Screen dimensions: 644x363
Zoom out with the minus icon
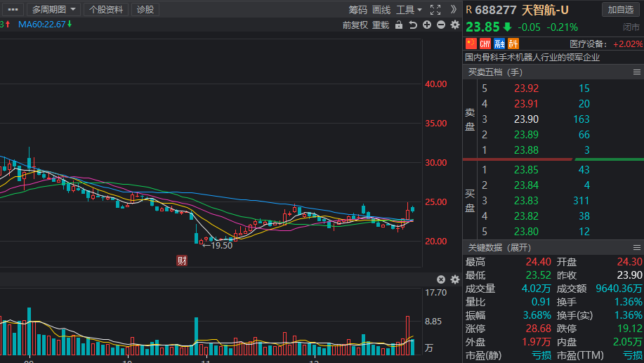(441, 25)
